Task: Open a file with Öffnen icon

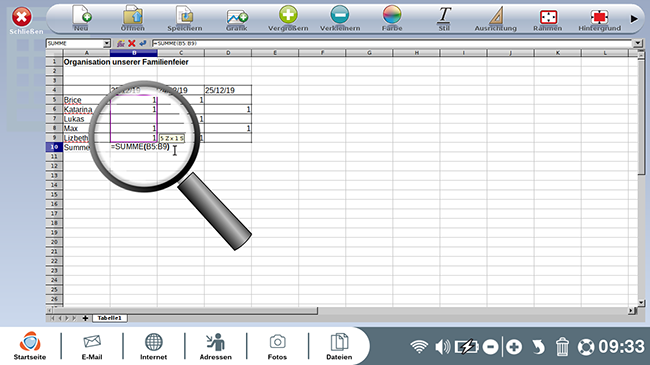Action: tap(133, 18)
